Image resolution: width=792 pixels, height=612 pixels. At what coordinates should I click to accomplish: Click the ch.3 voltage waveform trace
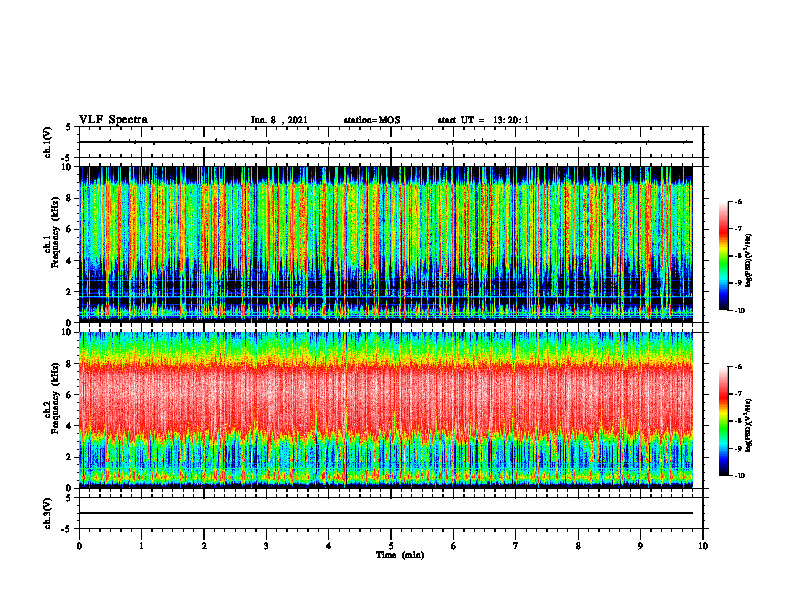(x=386, y=513)
